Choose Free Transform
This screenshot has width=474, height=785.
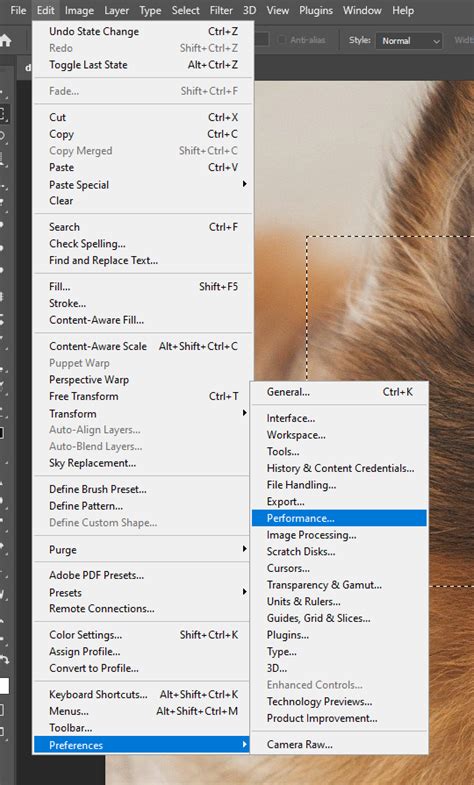(143, 396)
